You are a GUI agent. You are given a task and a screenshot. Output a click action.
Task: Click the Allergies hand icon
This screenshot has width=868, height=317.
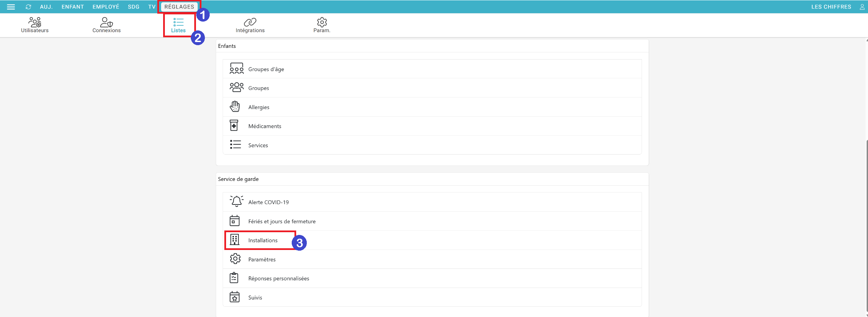tap(235, 107)
